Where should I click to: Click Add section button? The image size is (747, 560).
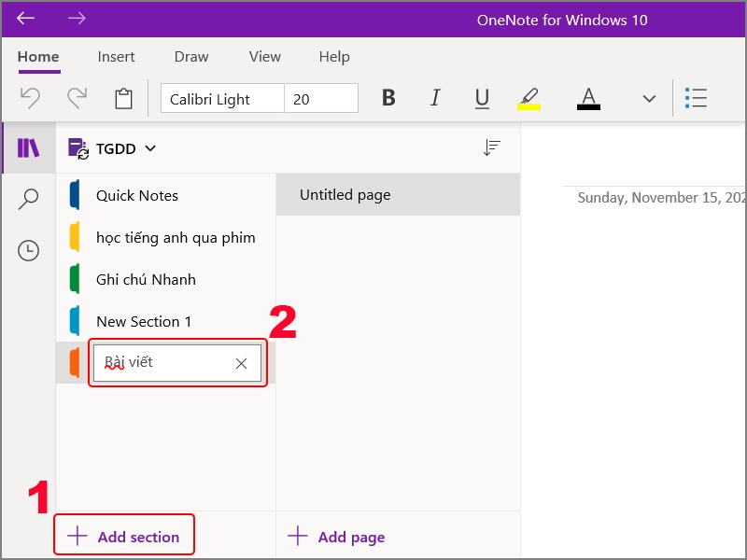pos(124,537)
